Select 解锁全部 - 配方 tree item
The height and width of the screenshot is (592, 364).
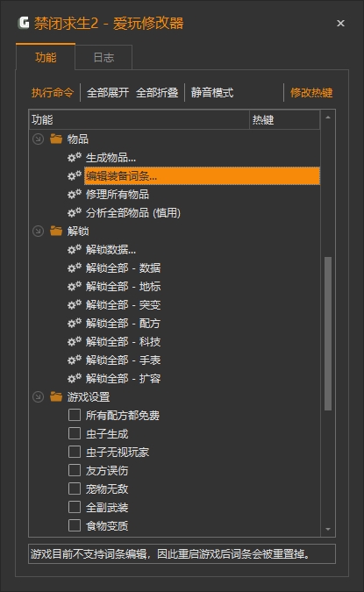pyautogui.click(x=123, y=323)
